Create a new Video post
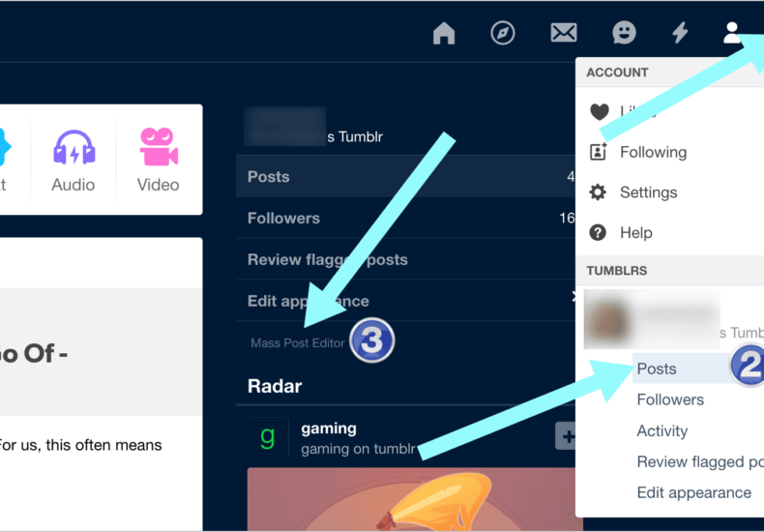 pyautogui.click(x=159, y=160)
